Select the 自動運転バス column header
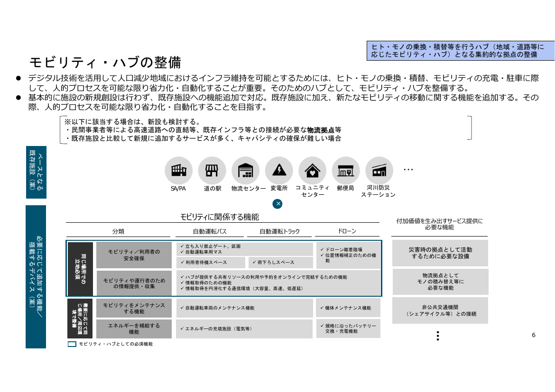Screen dimensions: 555x392 coord(210,231)
